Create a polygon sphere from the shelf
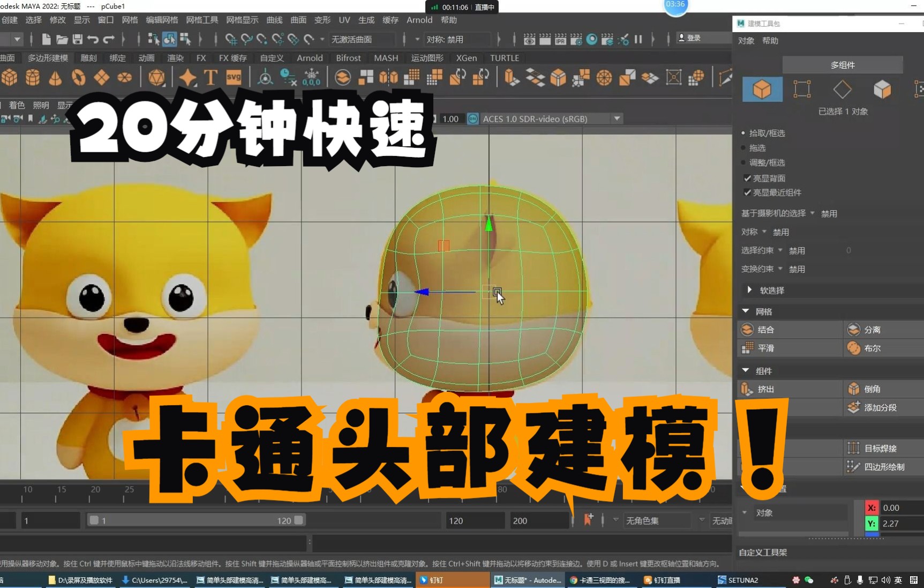The image size is (924, 588). coord(33,78)
